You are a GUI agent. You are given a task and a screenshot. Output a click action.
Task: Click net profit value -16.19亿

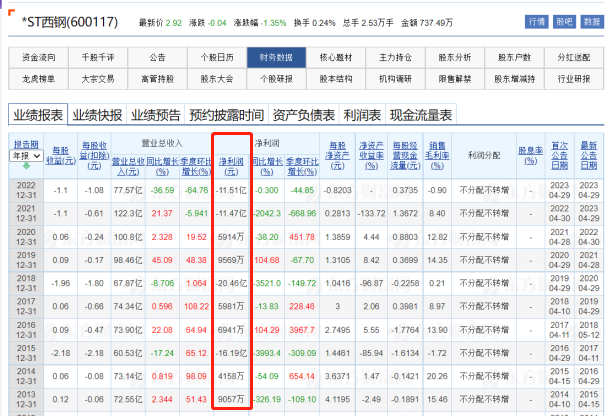tap(231, 353)
